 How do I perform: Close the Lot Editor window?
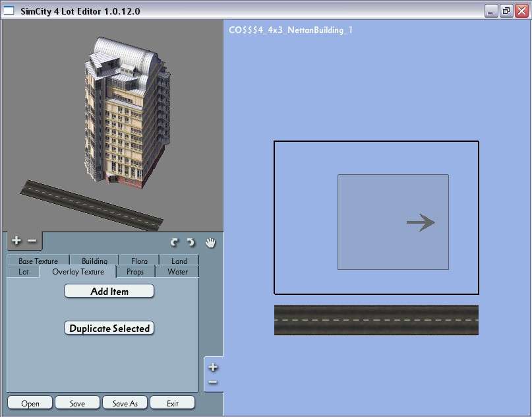(x=521, y=11)
